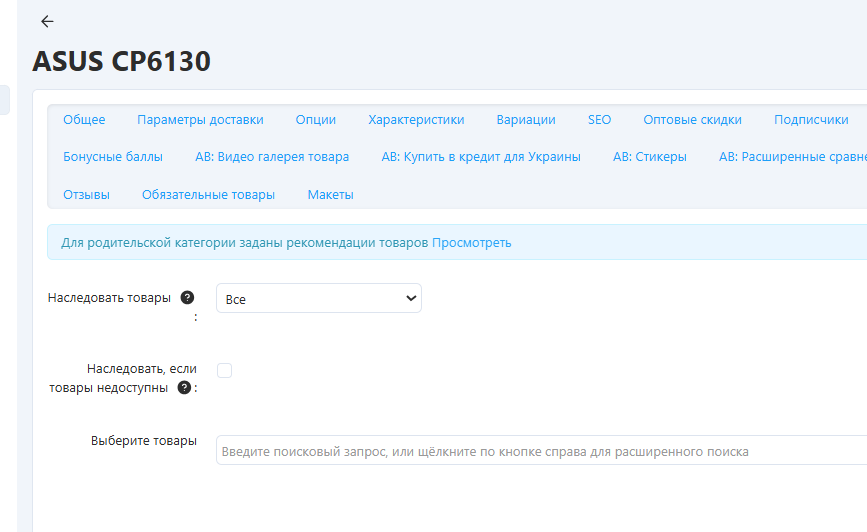This screenshot has height=532, width=867.
Task: Select Обязательные товары tab
Action: [x=208, y=195]
